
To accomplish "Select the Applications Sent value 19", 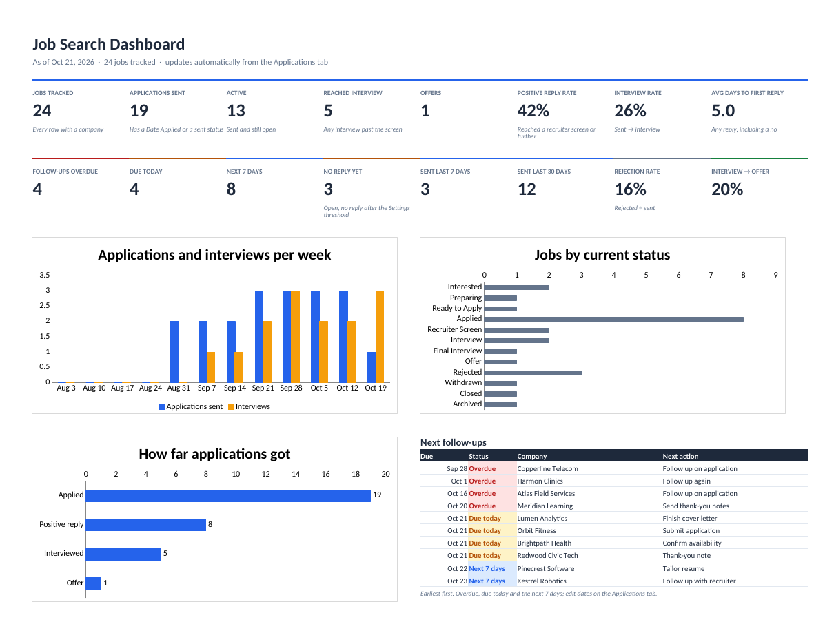I will [139, 111].
